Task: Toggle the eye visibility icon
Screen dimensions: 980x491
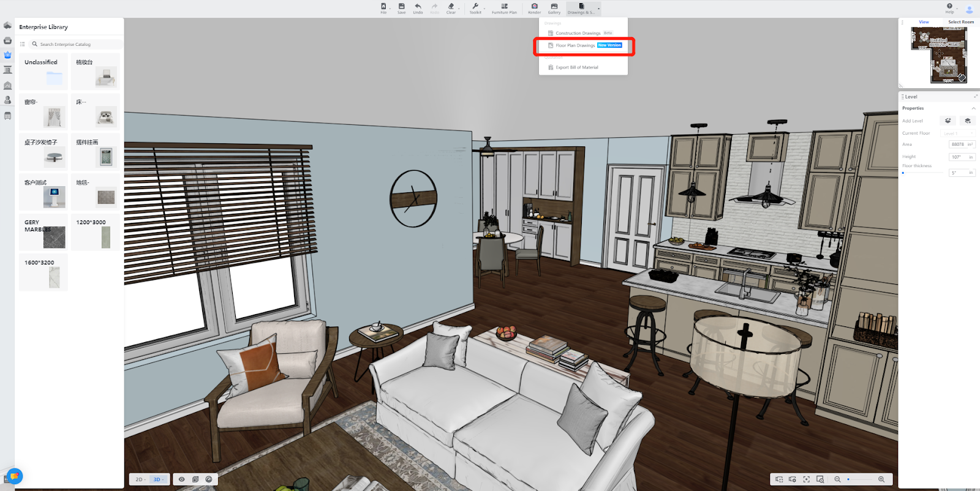Action: 181,479
